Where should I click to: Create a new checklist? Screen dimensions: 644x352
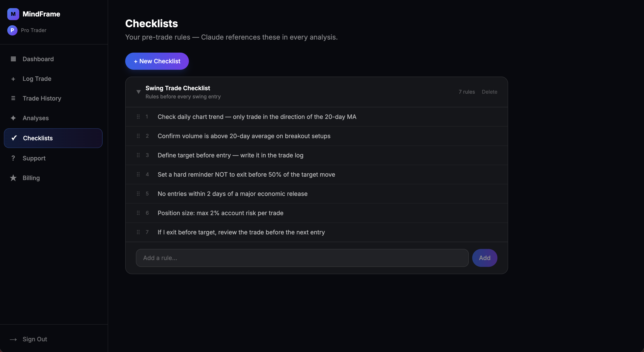[157, 61]
